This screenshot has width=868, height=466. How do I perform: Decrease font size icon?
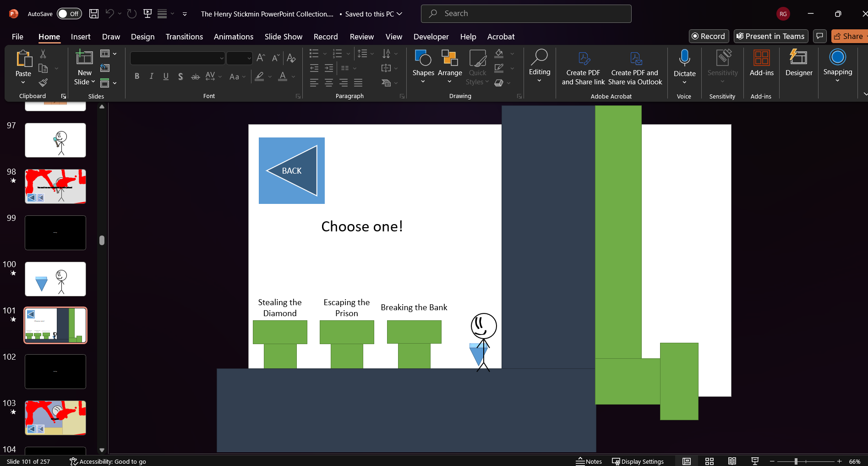click(x=275, y=58)
